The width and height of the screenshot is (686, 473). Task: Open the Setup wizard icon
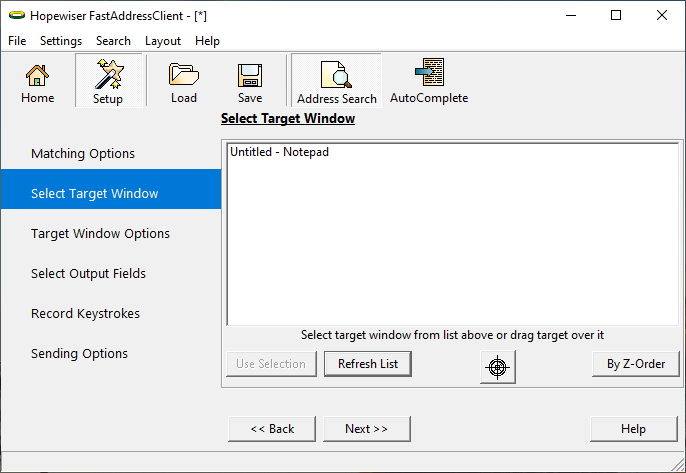tap(108, 81)
